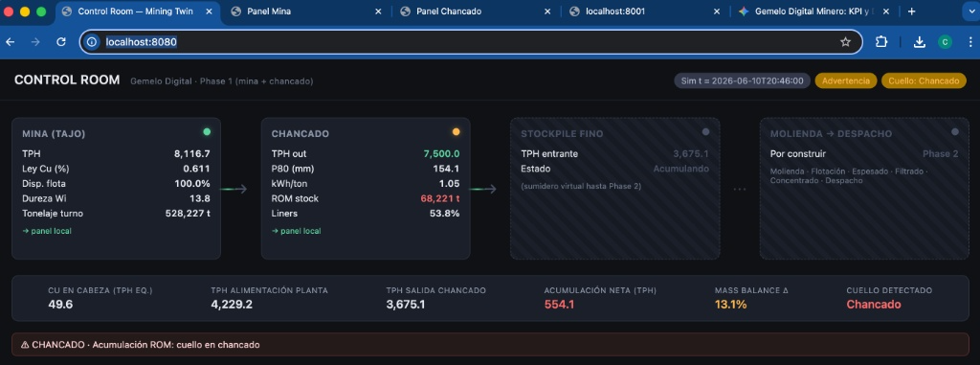Open a new tab with plus icon
Viewport: 980px width, 365px height.
pos(911,11)
